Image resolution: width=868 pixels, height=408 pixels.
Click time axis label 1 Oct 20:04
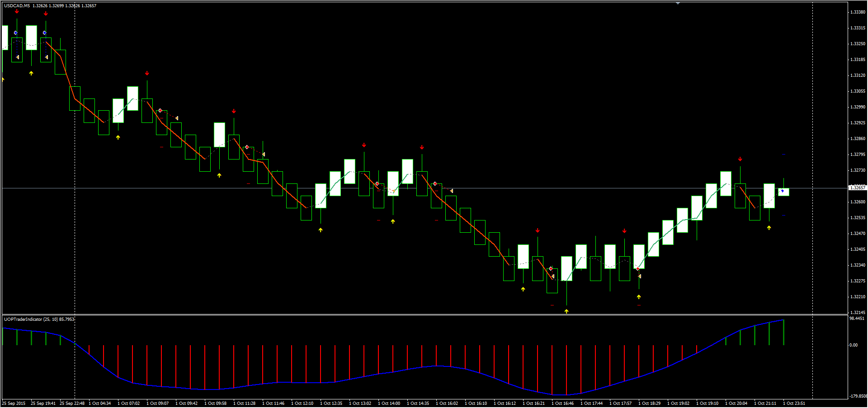click(x=736, y=403)
